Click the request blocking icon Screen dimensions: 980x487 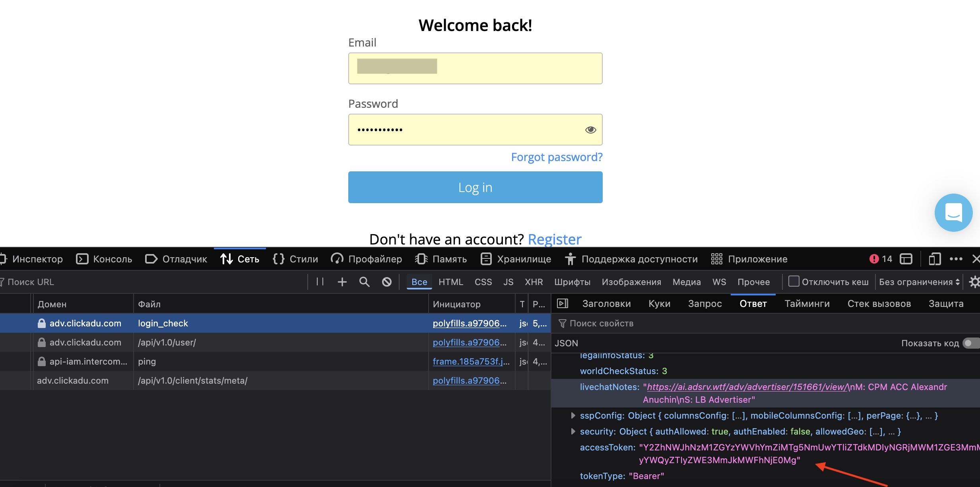(387, 282)
